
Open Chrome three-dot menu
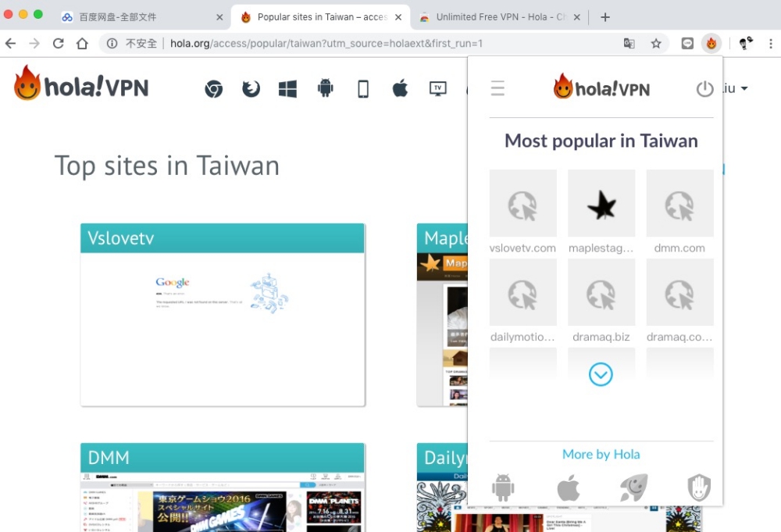(771, 43)
